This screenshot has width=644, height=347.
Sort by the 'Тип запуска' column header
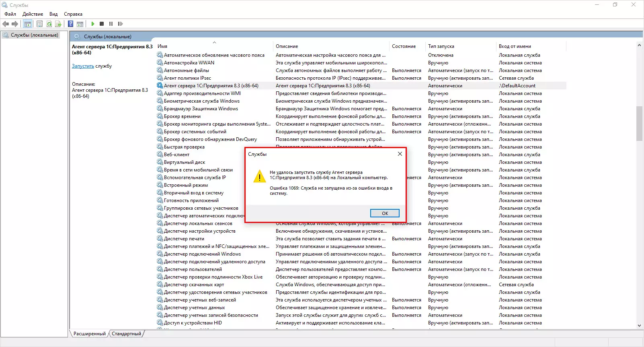pos(461,46)
